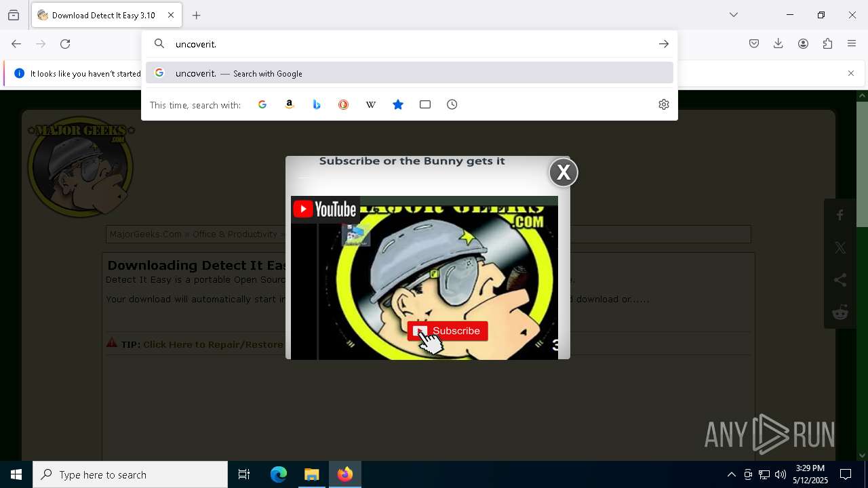Image resolution: width=868 pixels, height=488 pixels.
Task: Open a new tab
Action: [197, 15]
